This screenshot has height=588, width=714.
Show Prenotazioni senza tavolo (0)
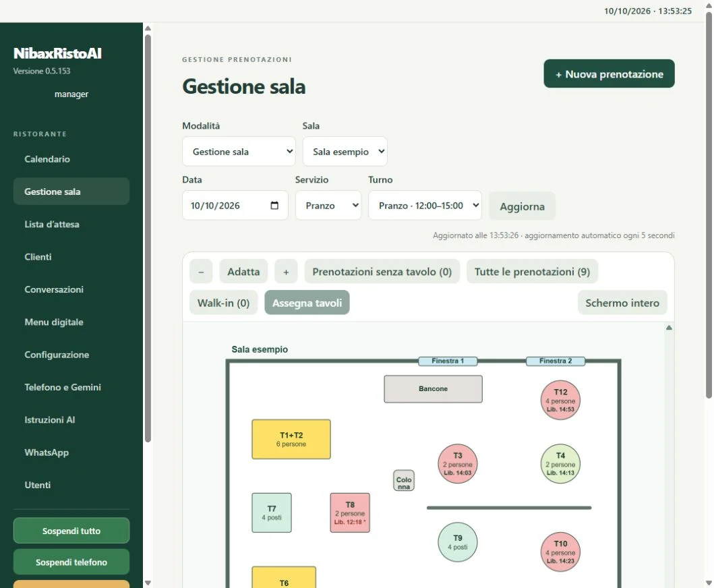point(382,272)
